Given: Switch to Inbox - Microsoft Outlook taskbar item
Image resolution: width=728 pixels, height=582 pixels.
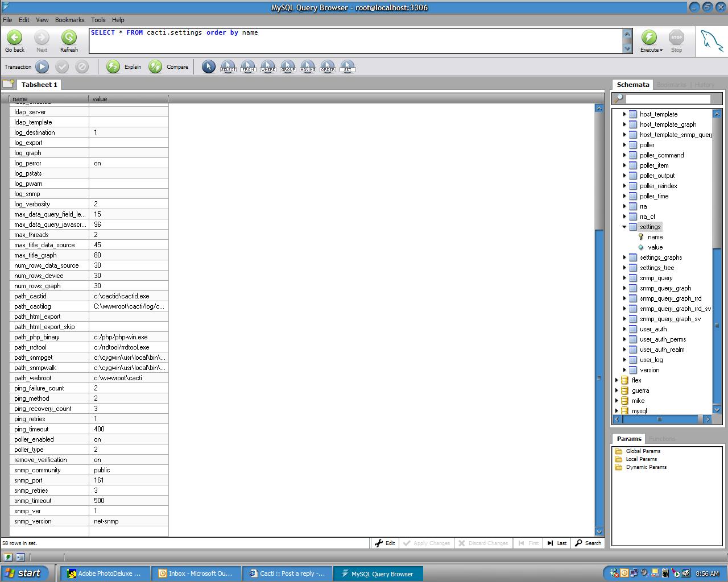Looking at the screenshot, I should point(196,573).
